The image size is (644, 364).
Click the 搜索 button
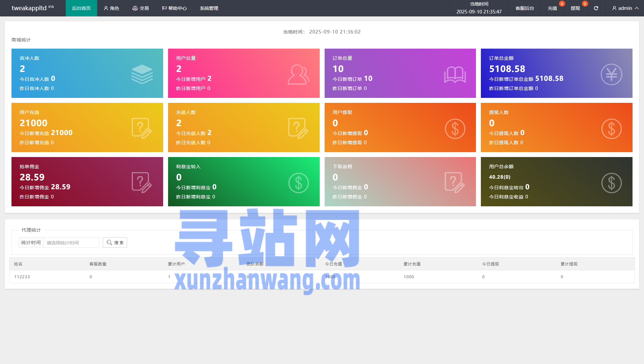tap(115, 242)
